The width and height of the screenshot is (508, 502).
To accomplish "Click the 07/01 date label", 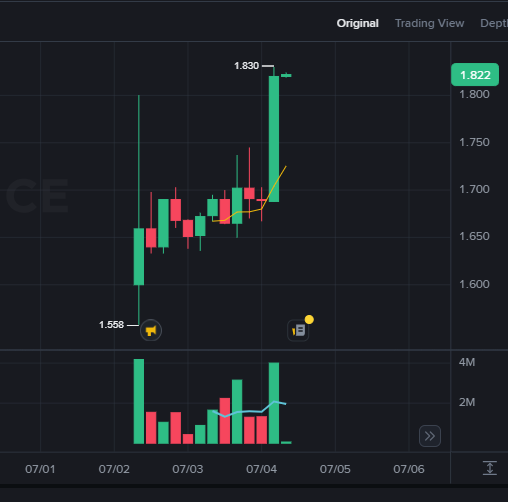I will pyautogui.click(x=40, y=469).
